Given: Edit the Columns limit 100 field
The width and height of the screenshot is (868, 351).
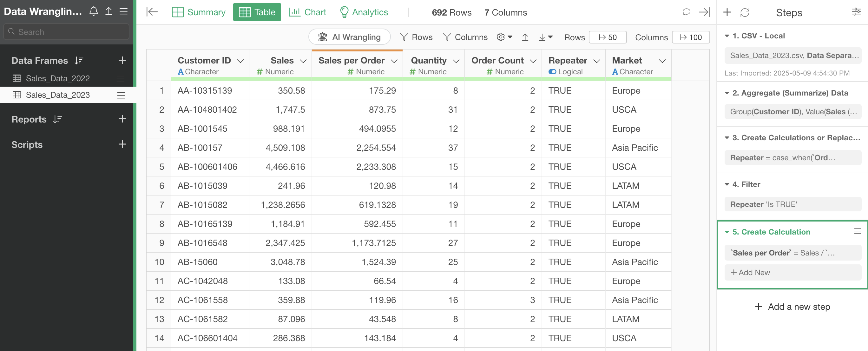Looking at the screenshot, I should click(690, 37).
